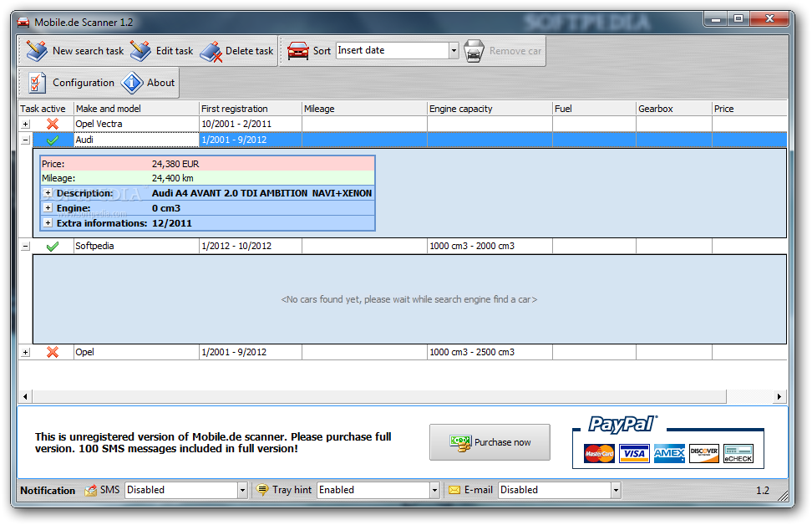Open Configuration via its checklist icon
Screen dimensions: 812x525
tap(37, 83)
